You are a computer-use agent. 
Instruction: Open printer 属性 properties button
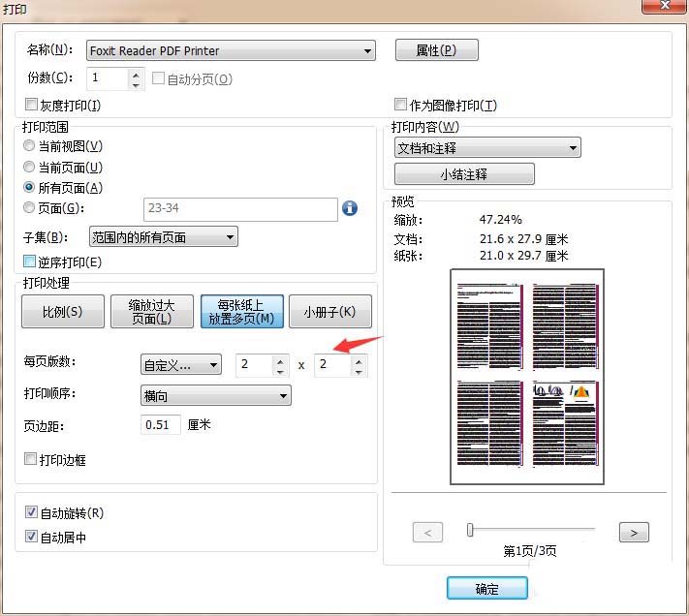click(436, 50)
